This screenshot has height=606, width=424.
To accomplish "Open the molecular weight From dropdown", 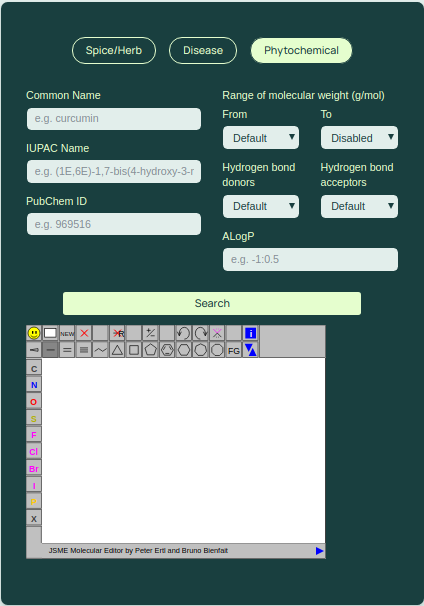I will coord(261,138).
